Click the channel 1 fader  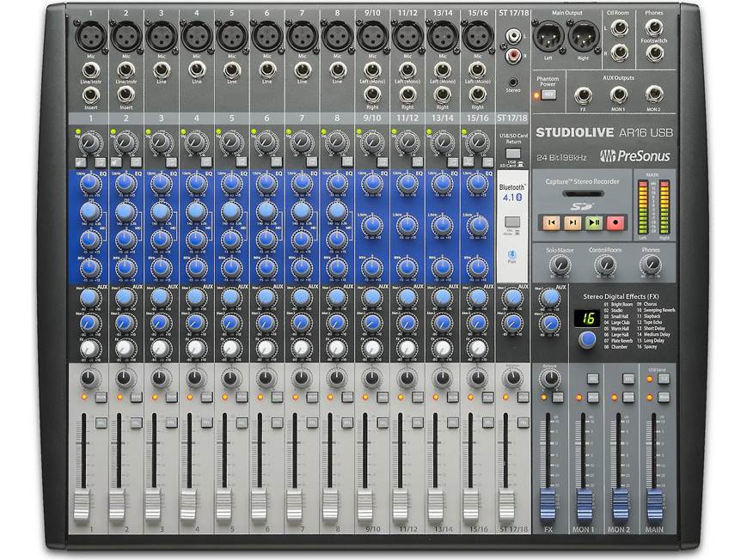click(82, 506)
